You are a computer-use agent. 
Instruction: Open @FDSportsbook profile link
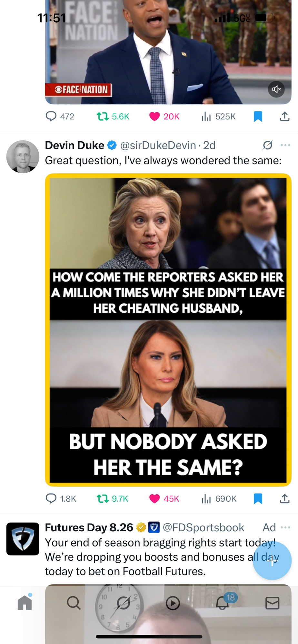tap(204, 527)
